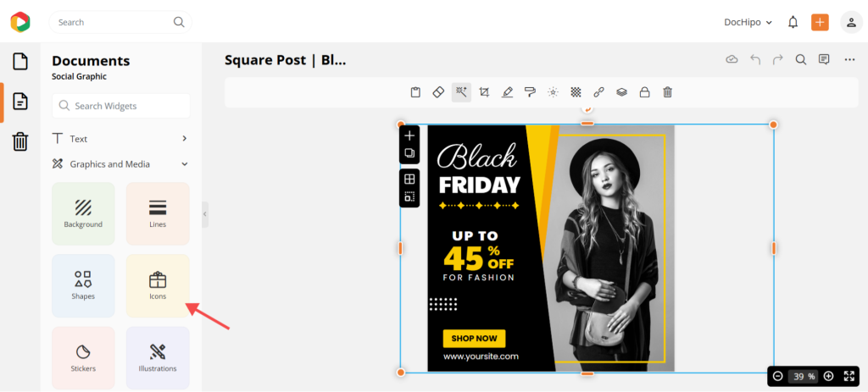Open the user profile avatar
The image size is (868, 392).
pyautogui.click(x=851, y=22)
